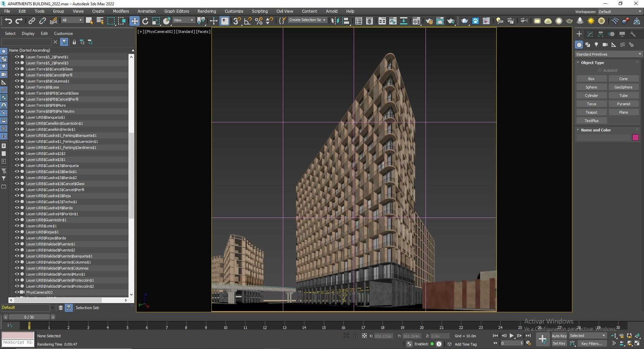Screen dimensions: 644x349
Task: Toggle the Percent Snap icon
Action: (259, 21)
